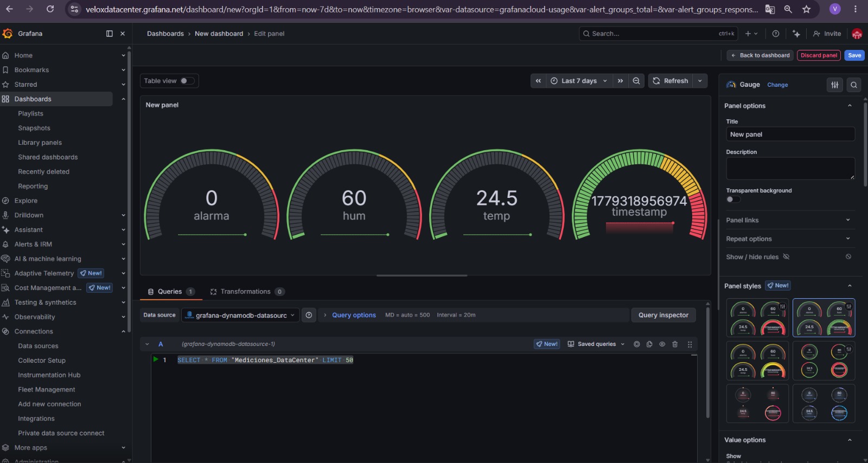Viewport: 868px width, 463px height.
Task: Go to Dashboards breadcrumb
Action: [x=165, y=34]
